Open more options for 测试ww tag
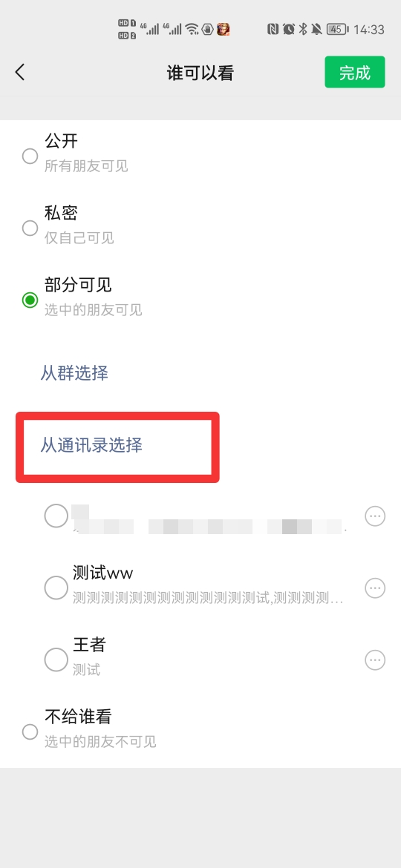This screenshot has height=868, width=401. coord(375,588)
